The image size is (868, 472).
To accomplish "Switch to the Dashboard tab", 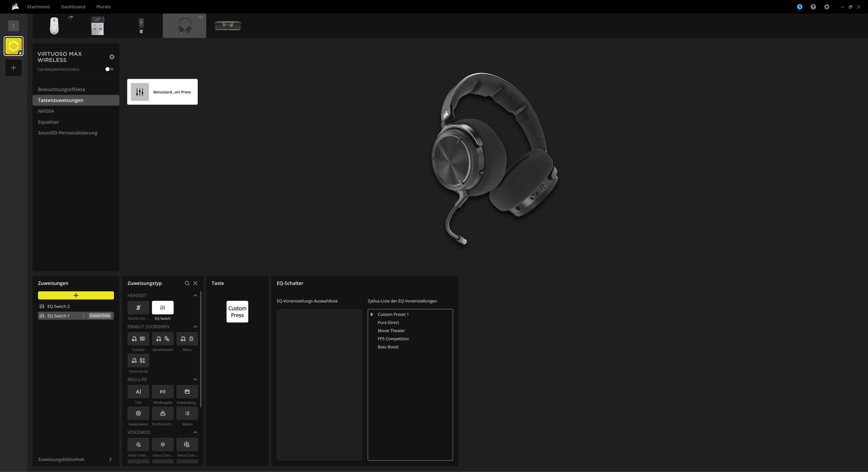I will [73, 7].
